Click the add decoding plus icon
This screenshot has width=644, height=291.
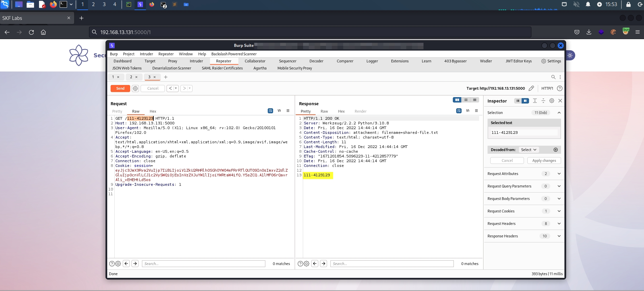point(556,150)
